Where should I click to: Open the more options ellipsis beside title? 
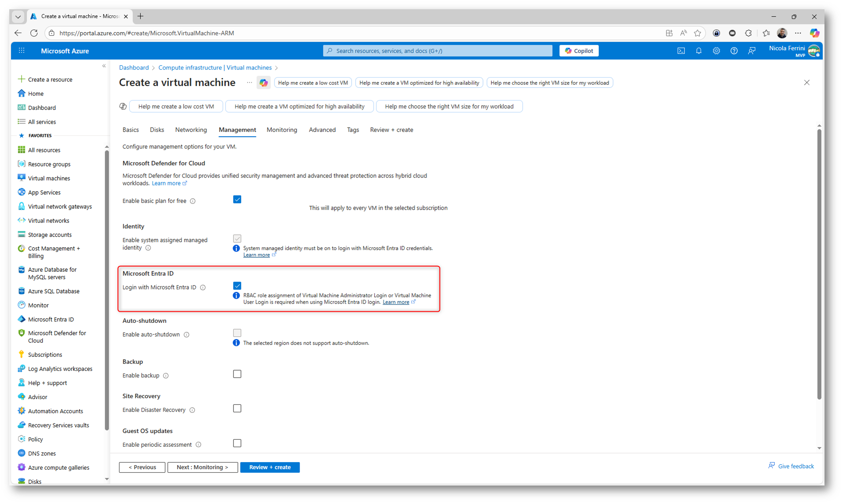click(x=249, y=83)
